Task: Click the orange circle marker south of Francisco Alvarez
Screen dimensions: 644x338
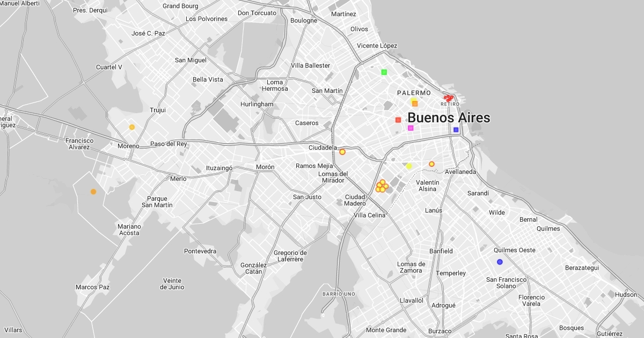Action: pos(93,192)
